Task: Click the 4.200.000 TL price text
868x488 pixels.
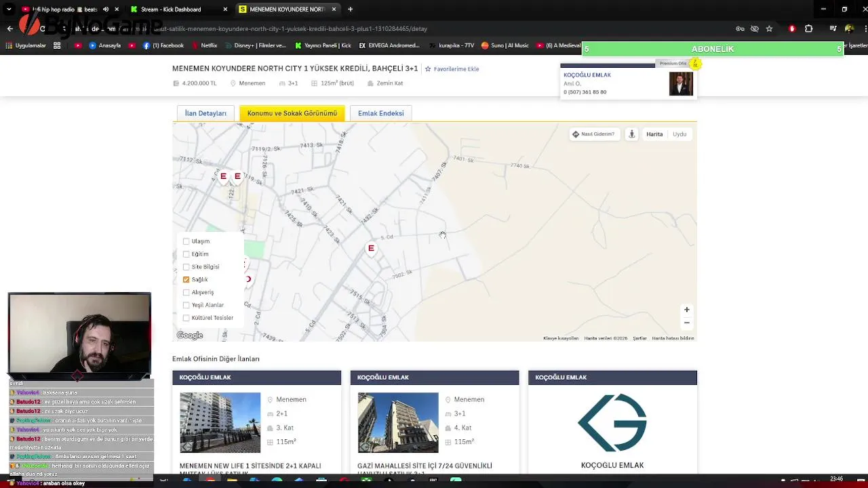Action: (199, 83)
